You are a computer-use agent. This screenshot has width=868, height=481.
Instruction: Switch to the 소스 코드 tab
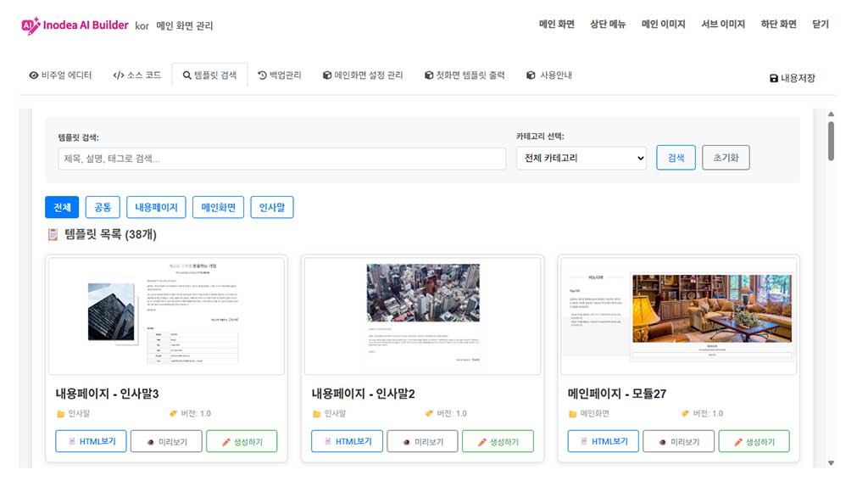(136, 76)
